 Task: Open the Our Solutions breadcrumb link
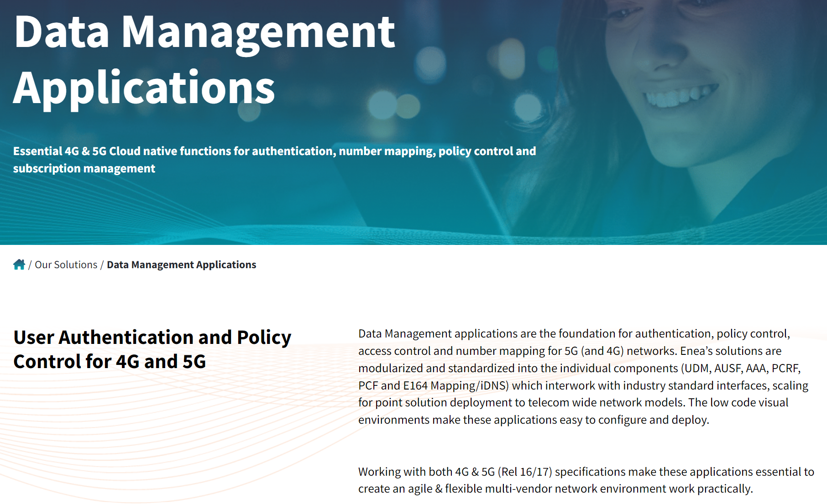point(66,265)
